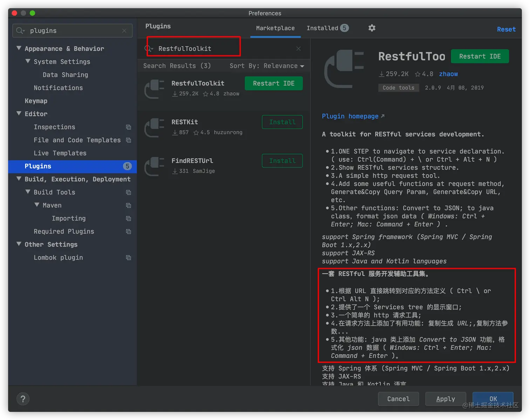Viewport: 530px width, 420px height.
Task: Click Restart IDE in the RestfulToolkit result row
Action: (274, 83)
